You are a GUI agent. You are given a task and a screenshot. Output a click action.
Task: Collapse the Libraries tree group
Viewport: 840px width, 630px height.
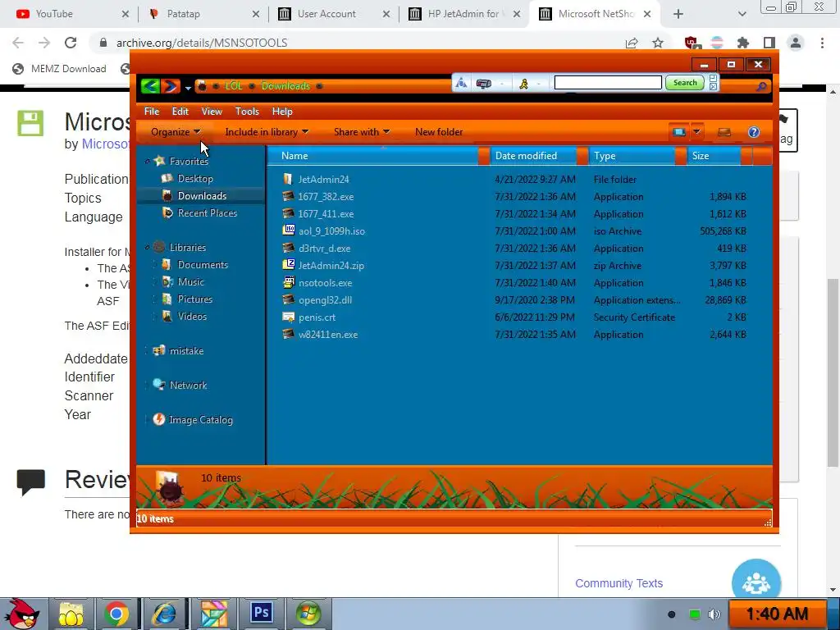pyautogui.click(x=148, y=248)
